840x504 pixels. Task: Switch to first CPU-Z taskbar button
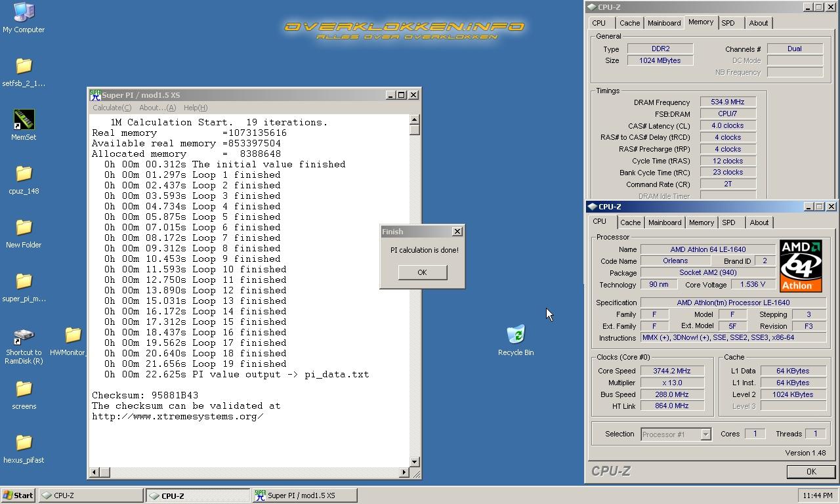tap(91, 495)
